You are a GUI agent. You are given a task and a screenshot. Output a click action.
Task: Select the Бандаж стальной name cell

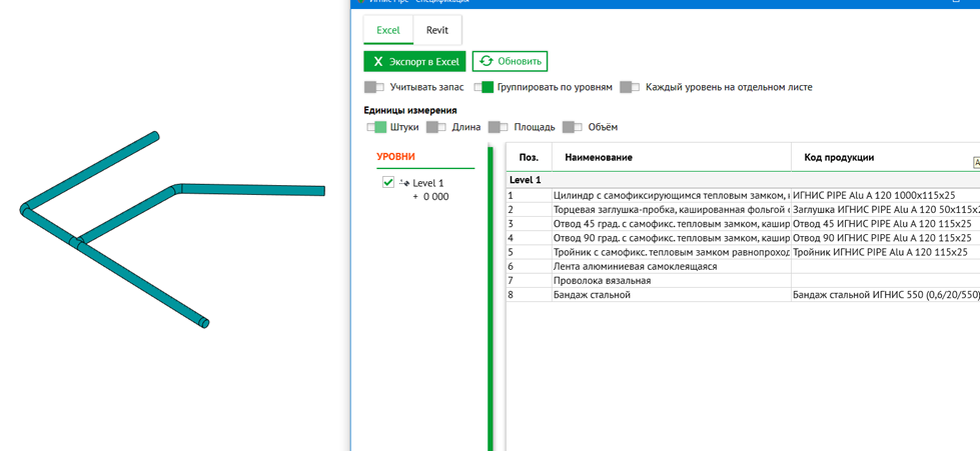(x=671, y=295)
